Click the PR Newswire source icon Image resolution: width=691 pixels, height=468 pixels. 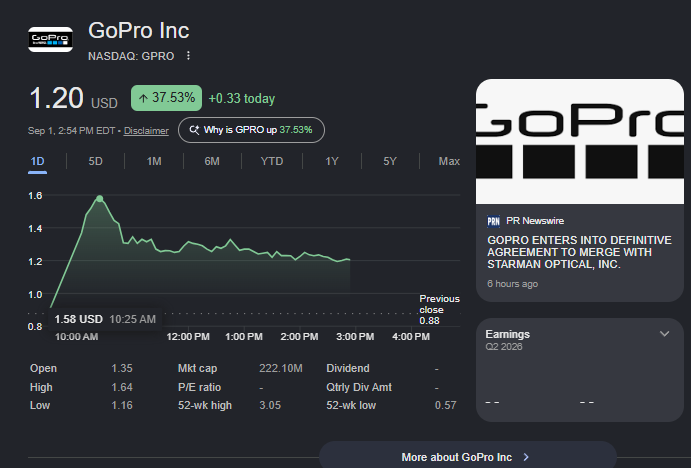493,221
